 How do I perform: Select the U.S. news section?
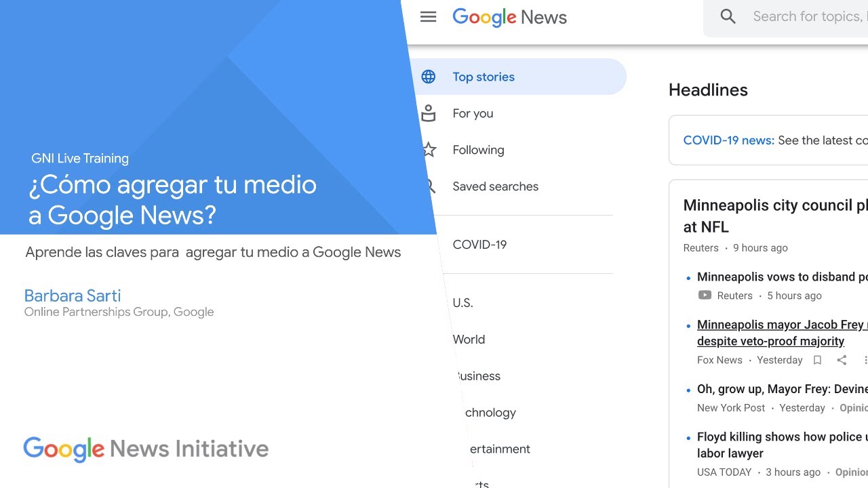click(x=463, y=303)
